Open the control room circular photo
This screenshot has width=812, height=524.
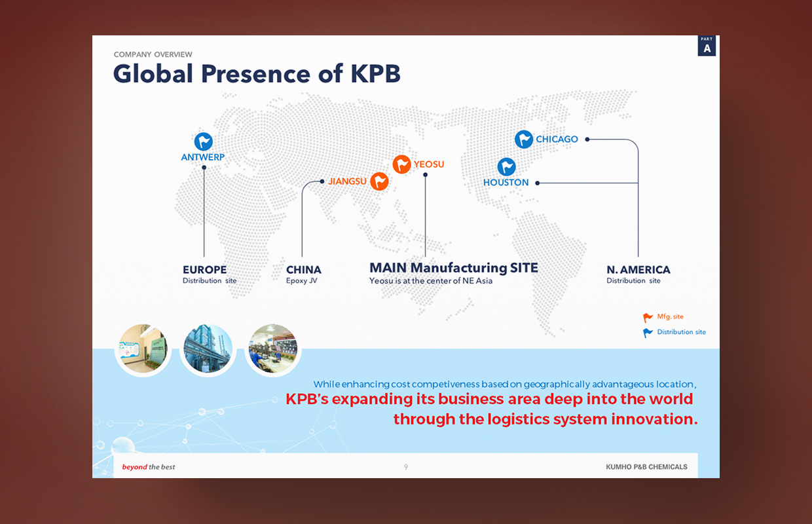point(273,349)
